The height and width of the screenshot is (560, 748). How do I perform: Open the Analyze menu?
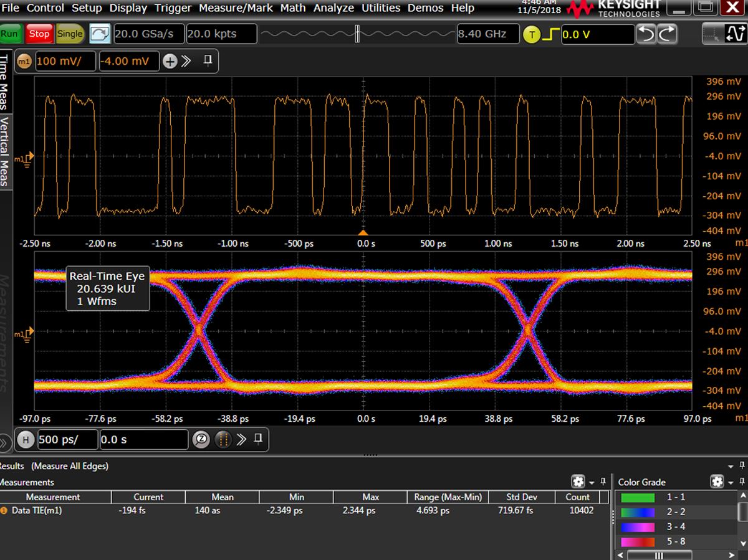click(333, 8)
